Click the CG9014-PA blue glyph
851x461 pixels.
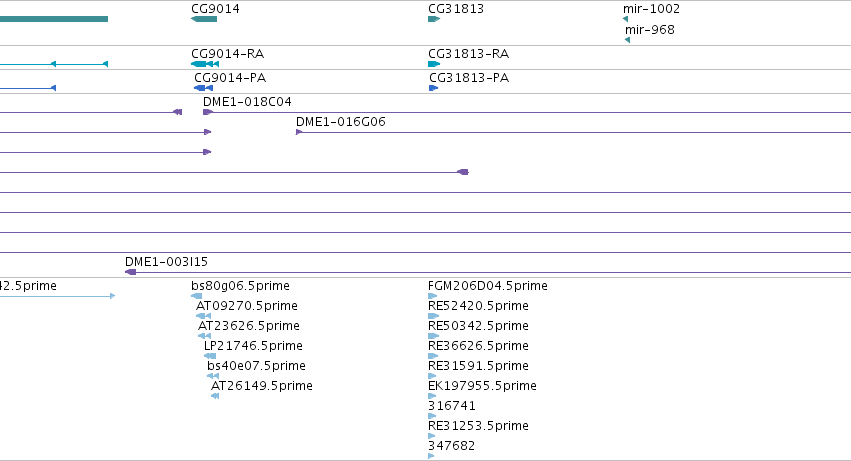[x=204, y=88]
